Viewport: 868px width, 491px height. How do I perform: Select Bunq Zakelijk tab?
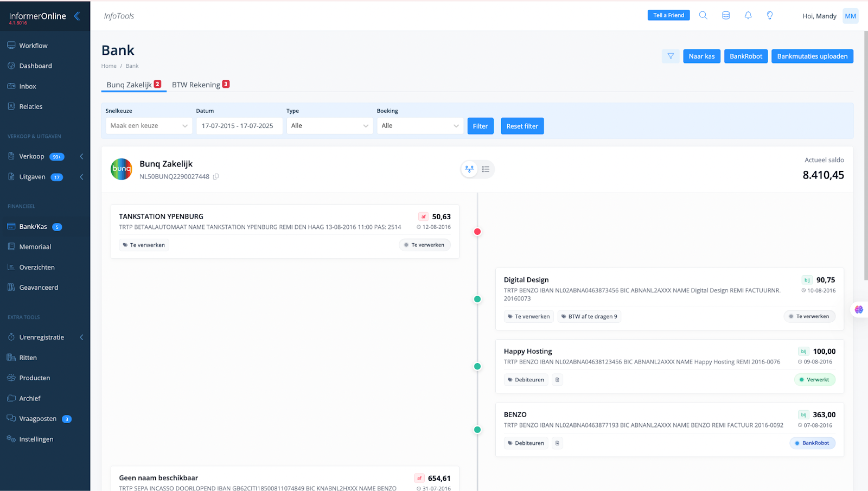click(x=133, y=85)
